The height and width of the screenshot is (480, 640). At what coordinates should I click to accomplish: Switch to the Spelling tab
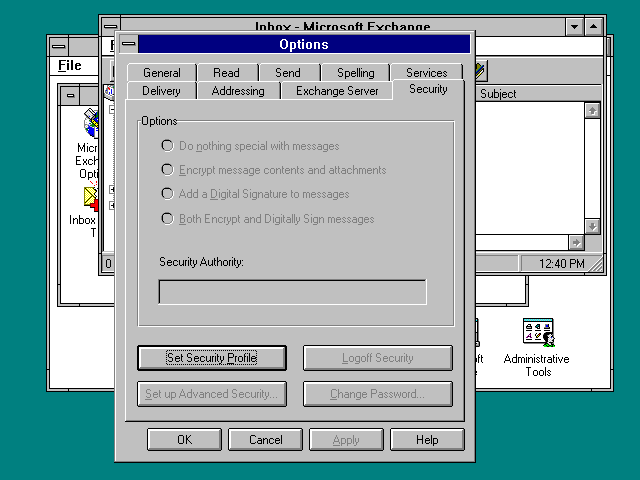pos(356,73)
